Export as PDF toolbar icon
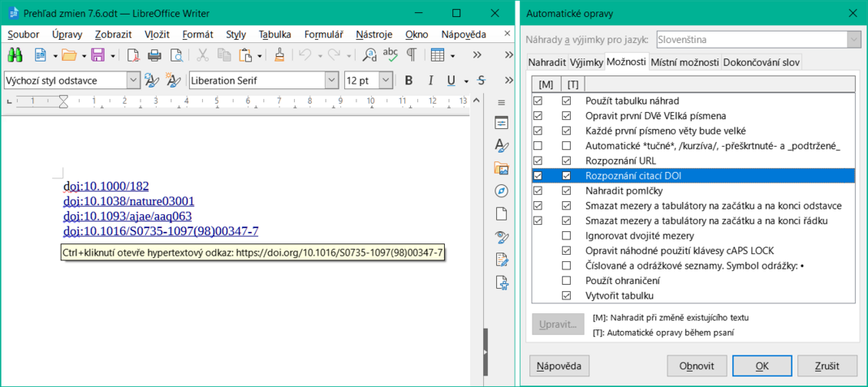The height and width of the screenshot is (387, 868). click(x=132, y=55)
